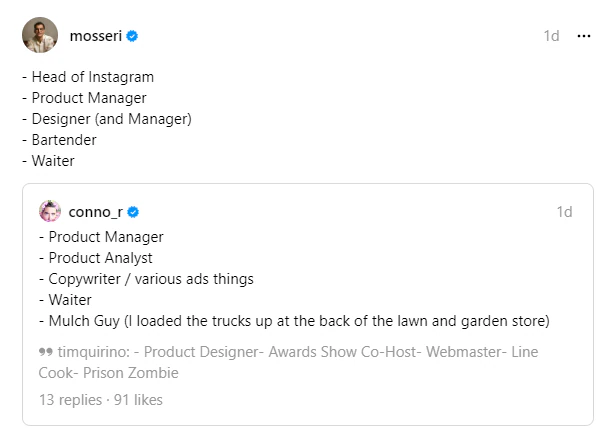The width and height of the screenshot is (611, 438).
Task: Click the 'Designer (and Manager)' line
Action: (x=111, y=118)
